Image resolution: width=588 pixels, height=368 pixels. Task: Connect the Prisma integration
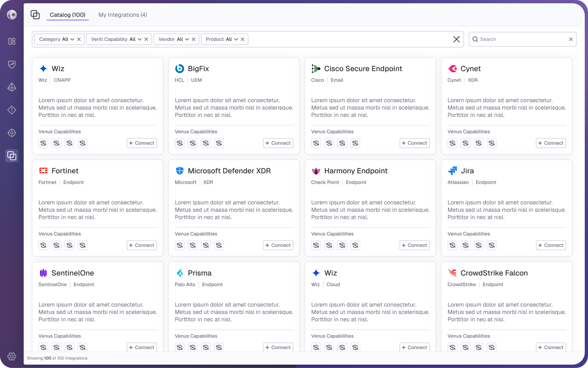(278, 347)
